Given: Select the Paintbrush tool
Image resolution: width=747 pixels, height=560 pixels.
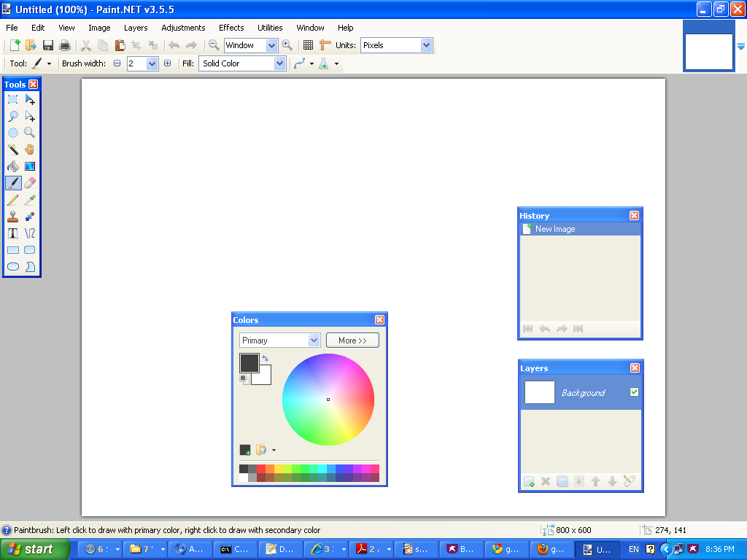Looking at the screenshot, I should (x=13, y=183).
